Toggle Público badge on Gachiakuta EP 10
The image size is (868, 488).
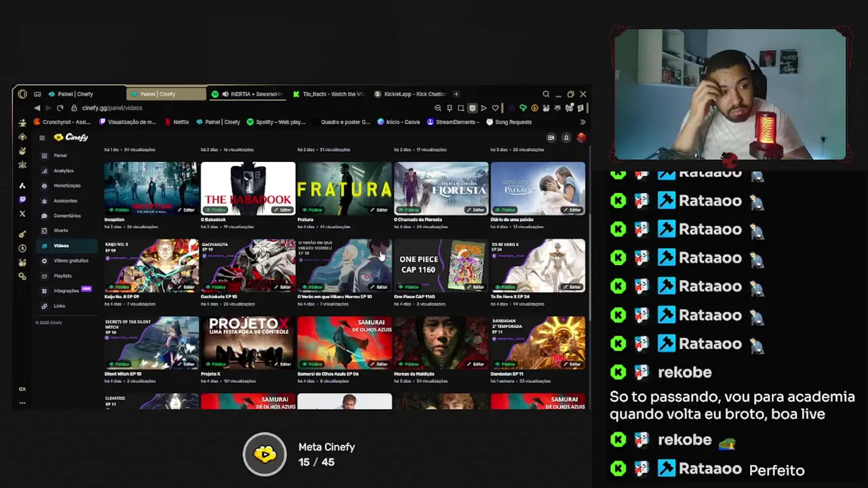coord(216,287)
